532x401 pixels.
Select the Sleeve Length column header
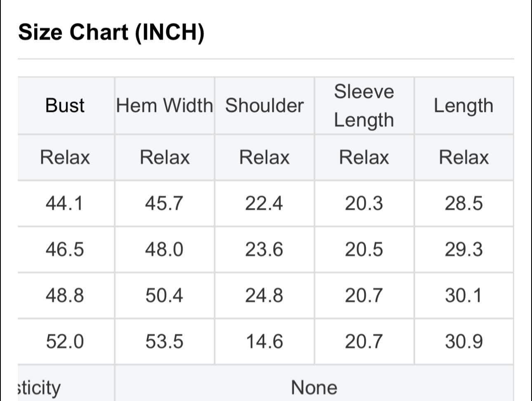click(364, 106)
